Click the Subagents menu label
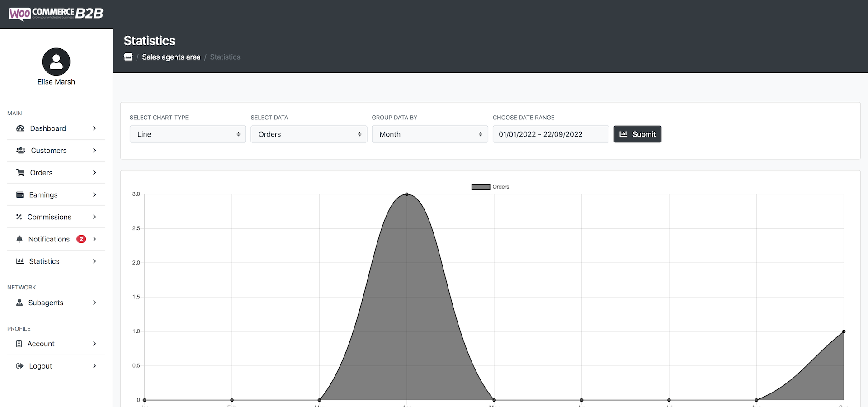868x407 pixels. pos(46,303)
